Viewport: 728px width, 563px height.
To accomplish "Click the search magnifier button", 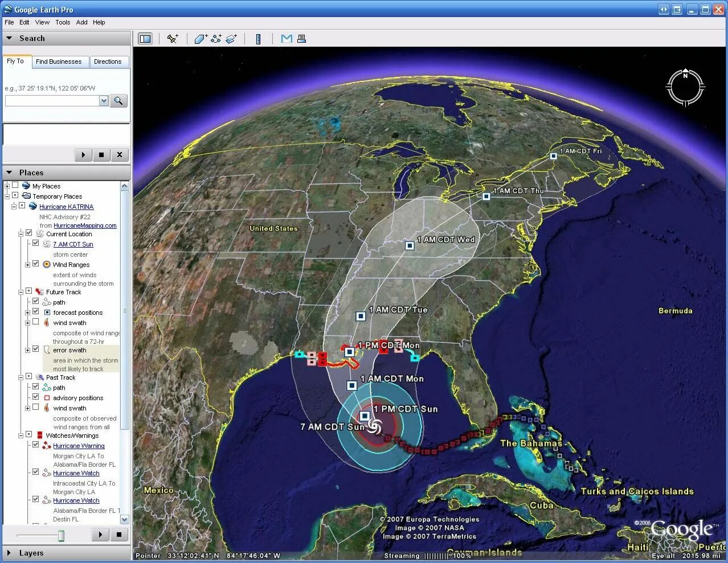I will pyautogui.click(x=118, y=101).
